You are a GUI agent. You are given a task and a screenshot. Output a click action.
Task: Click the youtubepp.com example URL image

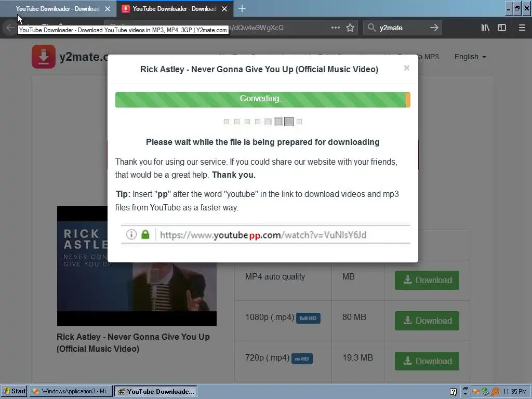pos(265,234)
